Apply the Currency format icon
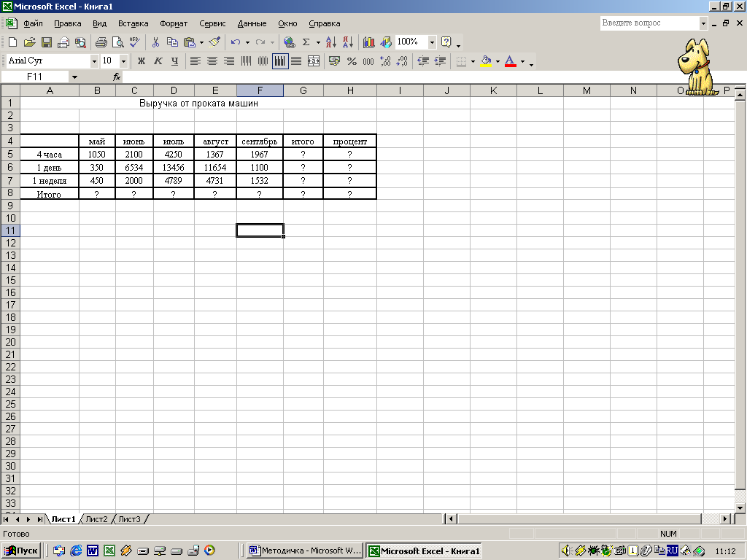The width and height of the screenshot is (747, 560). pyautogui.click(x=334, y=61)
